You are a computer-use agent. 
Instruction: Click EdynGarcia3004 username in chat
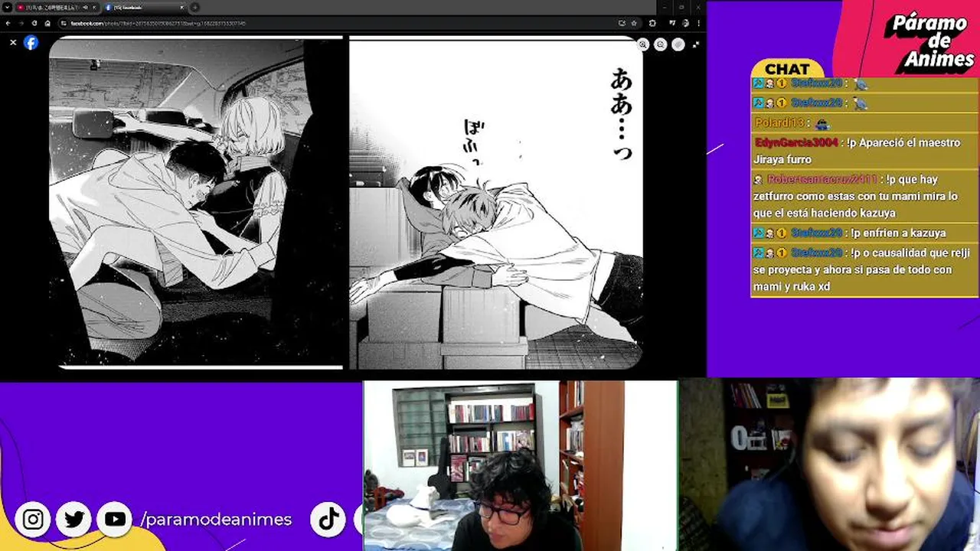point(796,142)
